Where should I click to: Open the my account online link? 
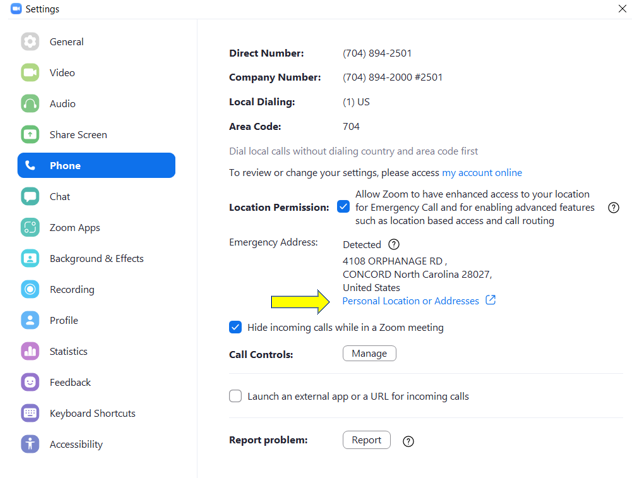tap(482, 173)
